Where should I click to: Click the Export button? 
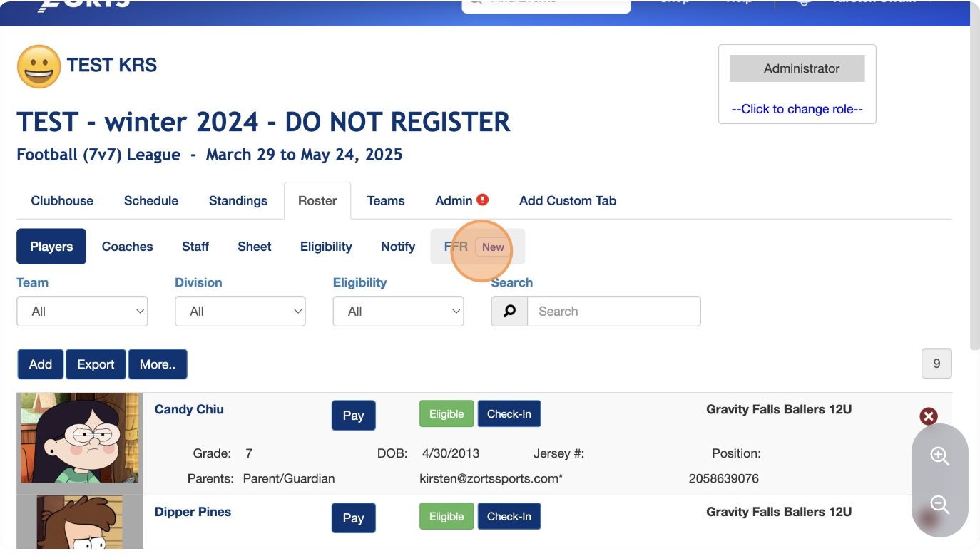[96, 364]
